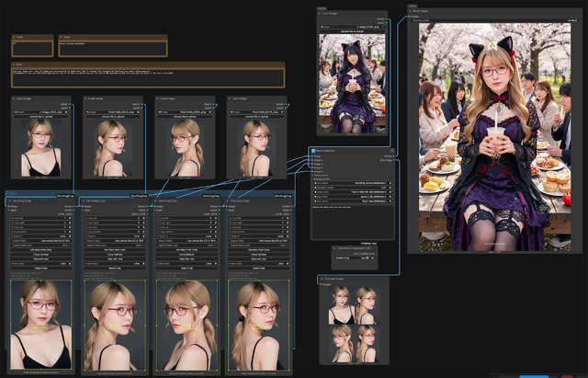Click 'choose file to upload' in second Load Image node
The height and width of the screenshot is (378, 588).
pos(114,118)
